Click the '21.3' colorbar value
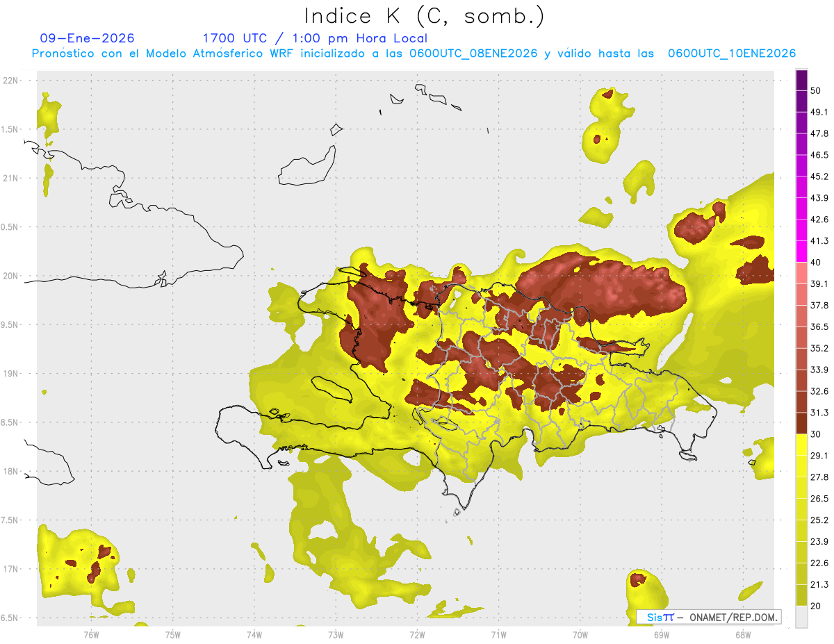The image size is (834, 644). click(x=819, y=585)
